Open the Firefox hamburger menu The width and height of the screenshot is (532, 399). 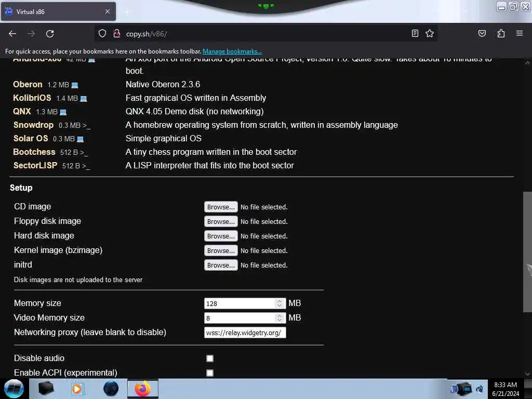coord(519,33)
